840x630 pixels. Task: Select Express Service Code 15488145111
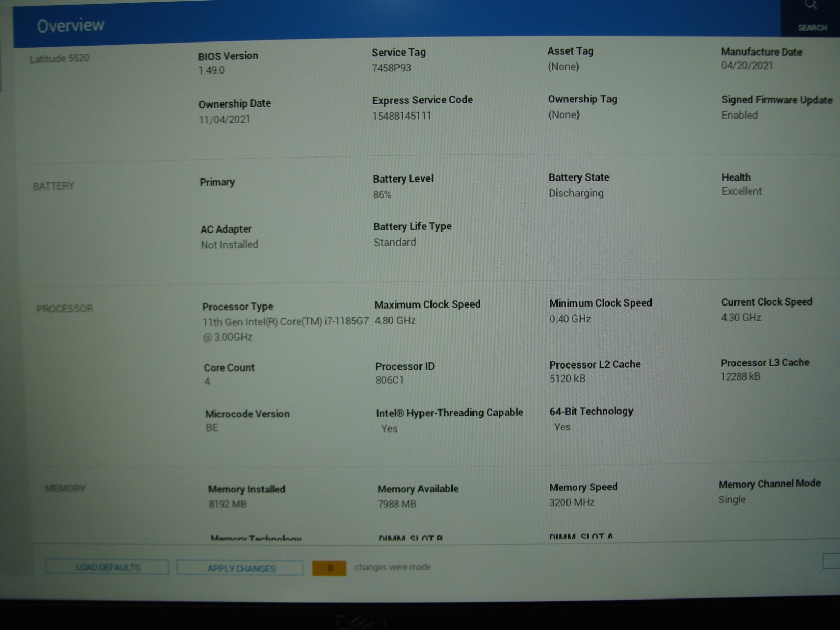[402, 115]
